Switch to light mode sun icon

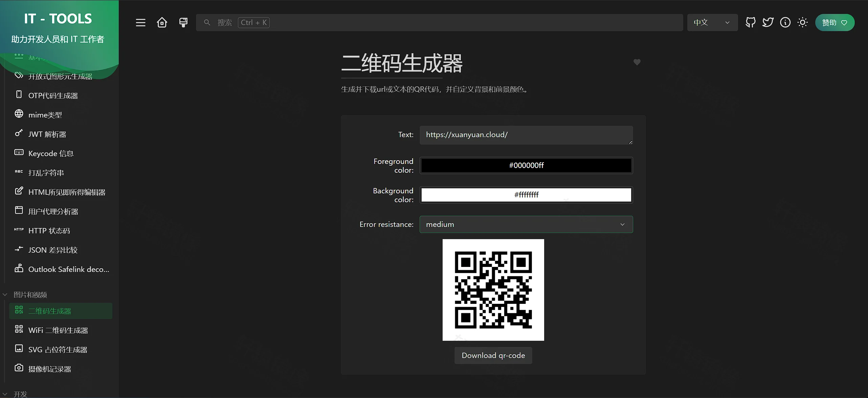(803, 23)
